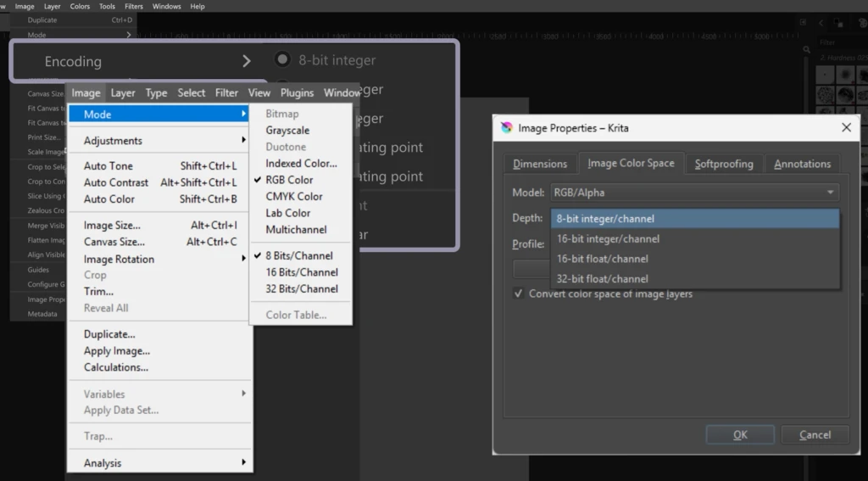
Task: Open the Model dropdown showing RGB/Alpha
Action: tap(695, 193)
